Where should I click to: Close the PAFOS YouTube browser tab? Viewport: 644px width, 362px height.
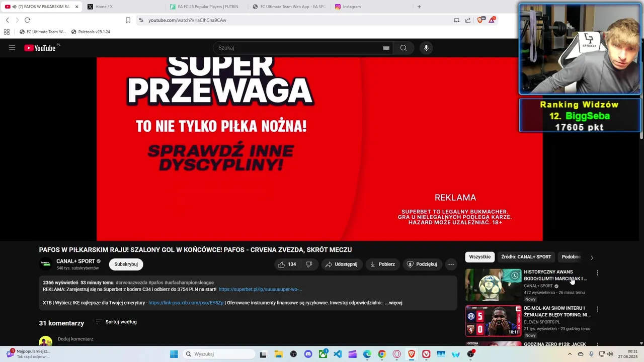pos(76,7)
